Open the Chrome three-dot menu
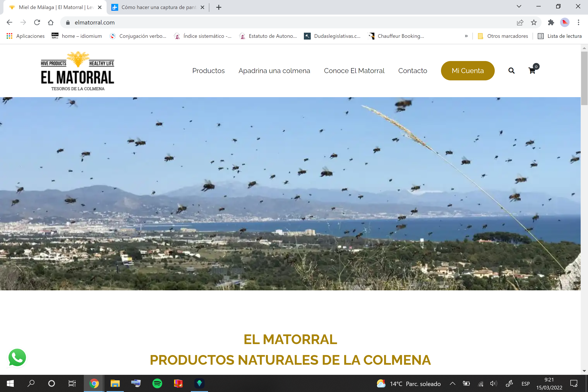Image resolution: width=588 pixels, height=392 pixels. click(579, 23)
